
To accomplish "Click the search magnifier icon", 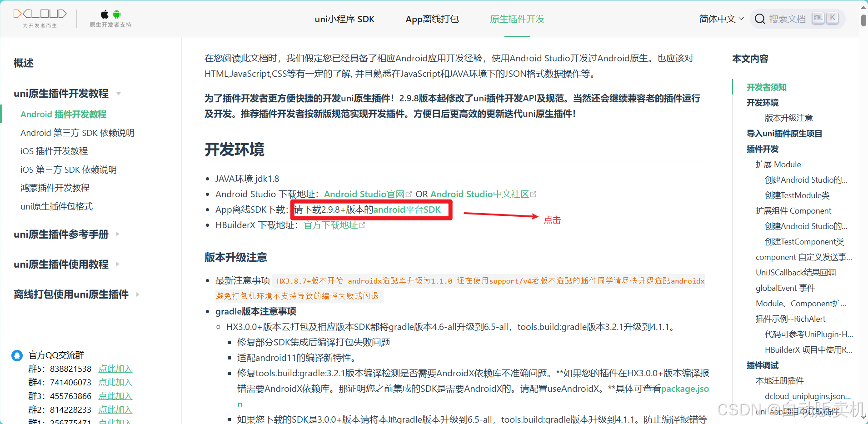I will [x=760, y=19].
